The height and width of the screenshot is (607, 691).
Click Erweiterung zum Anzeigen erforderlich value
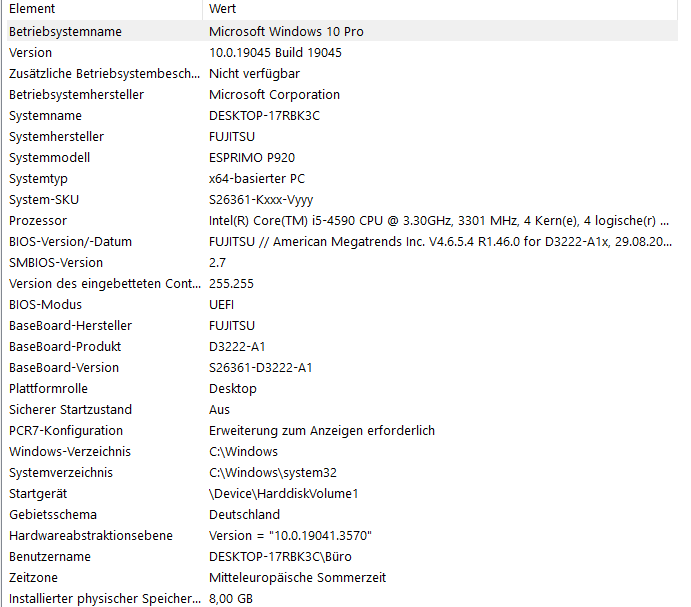(322, 431)
